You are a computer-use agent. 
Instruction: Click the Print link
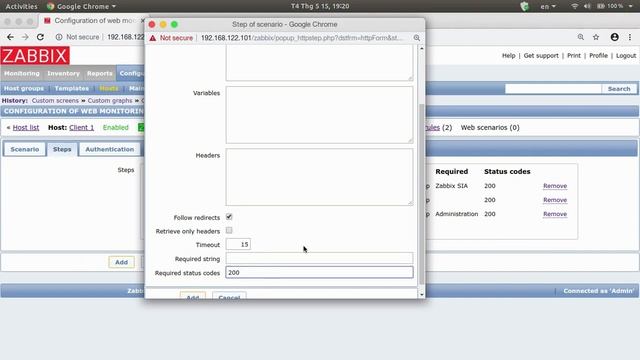[x=573, y=56]
